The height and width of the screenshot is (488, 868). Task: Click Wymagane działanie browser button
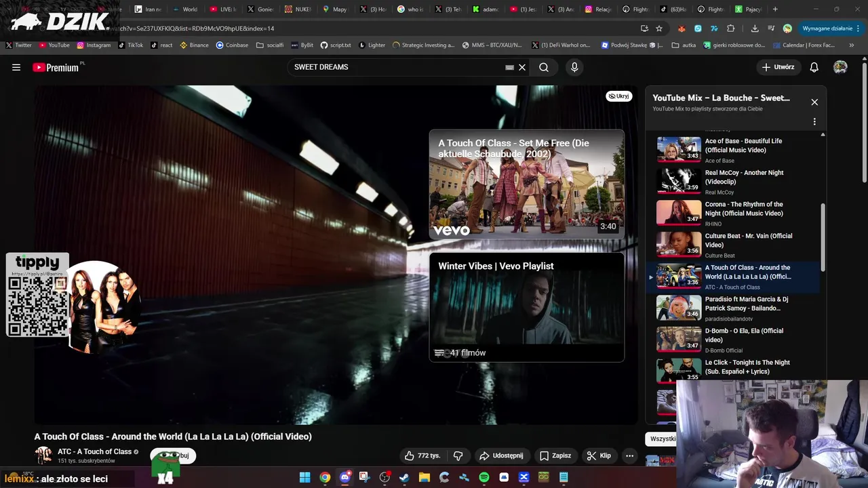(831, 28)
